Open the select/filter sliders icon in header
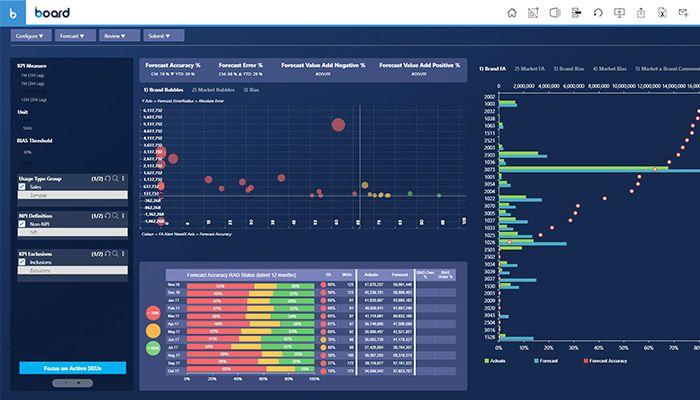The height and width of the screenshot is (400, 700). [x=576, y=13]
